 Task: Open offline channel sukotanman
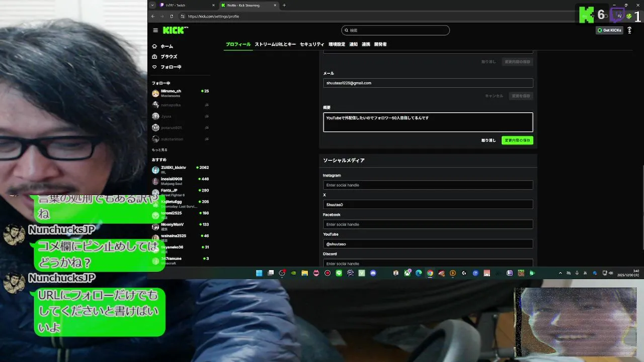click(180, 139)
